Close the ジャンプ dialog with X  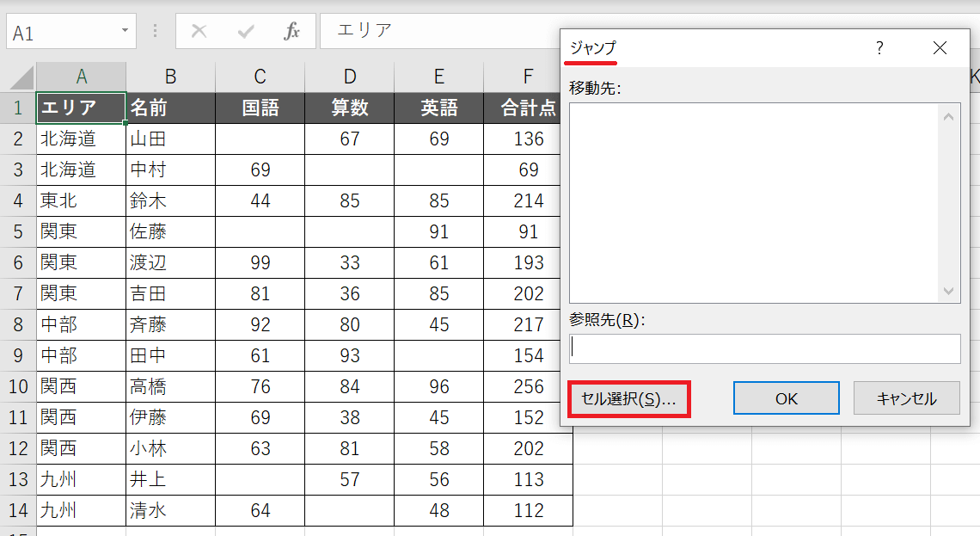pyautogui.click(x=940, y=48)
